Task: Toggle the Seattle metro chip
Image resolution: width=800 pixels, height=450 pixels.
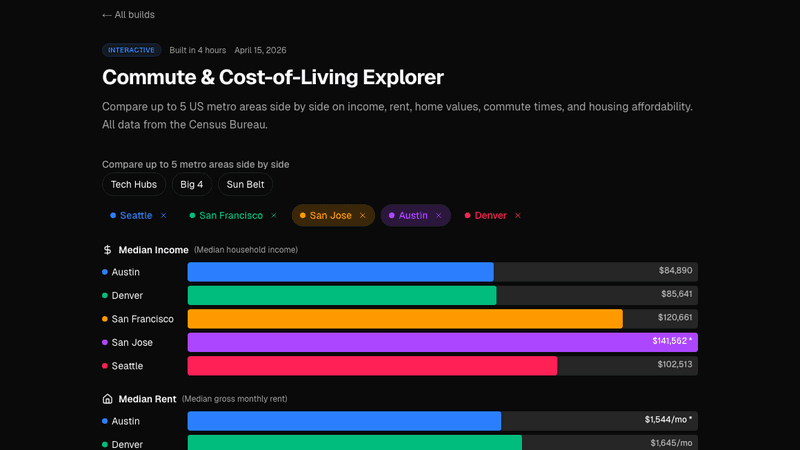Action: click(138, 215)
